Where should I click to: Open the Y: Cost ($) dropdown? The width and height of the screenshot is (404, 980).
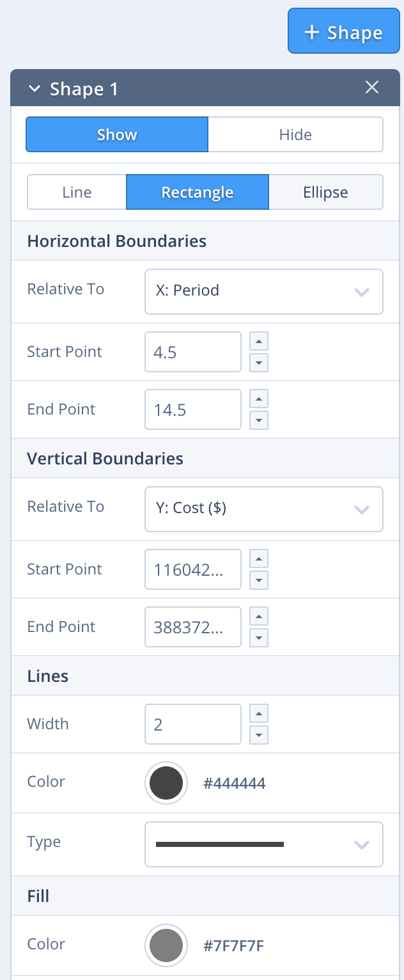tap(263, 509)
